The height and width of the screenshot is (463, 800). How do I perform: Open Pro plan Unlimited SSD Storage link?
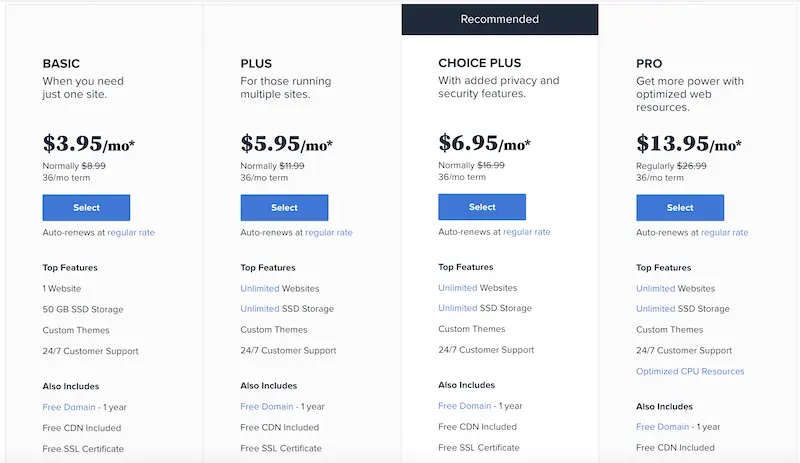coord(656,309)
